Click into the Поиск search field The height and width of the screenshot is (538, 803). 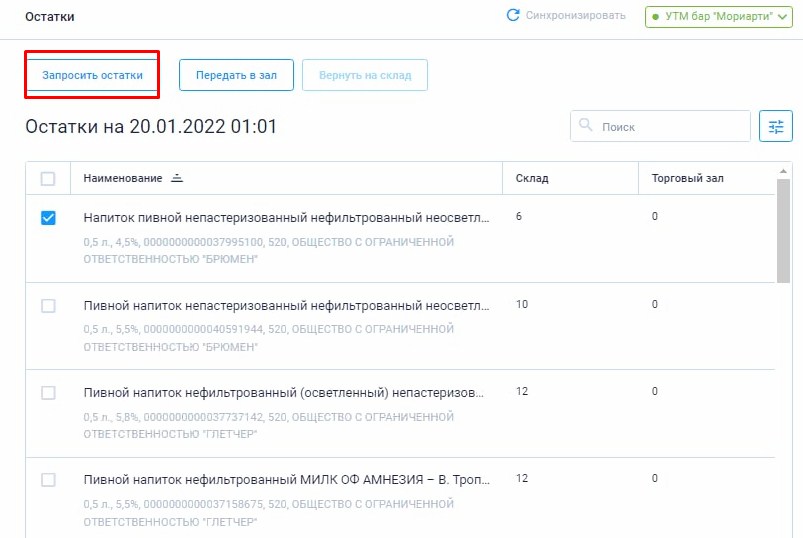660,126
